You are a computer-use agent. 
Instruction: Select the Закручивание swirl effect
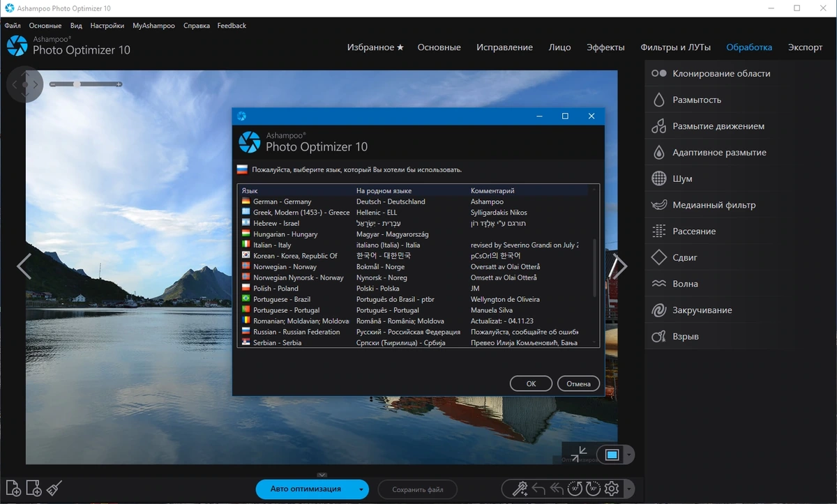tap(711, 310)
